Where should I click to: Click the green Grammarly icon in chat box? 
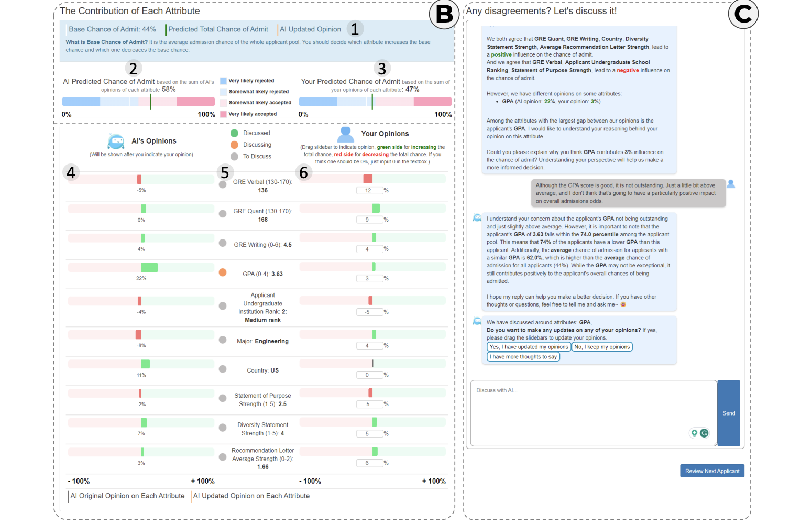(x=704, y=433)
